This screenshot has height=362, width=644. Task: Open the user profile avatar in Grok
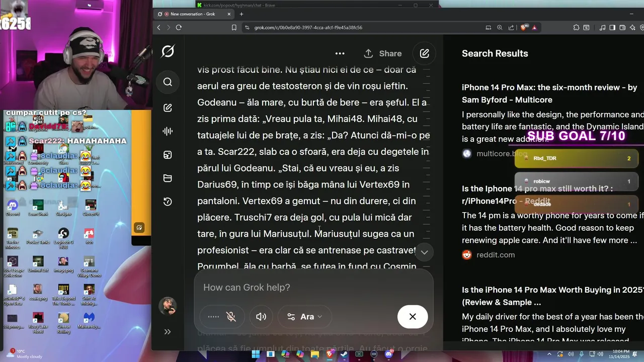(168, 306)
